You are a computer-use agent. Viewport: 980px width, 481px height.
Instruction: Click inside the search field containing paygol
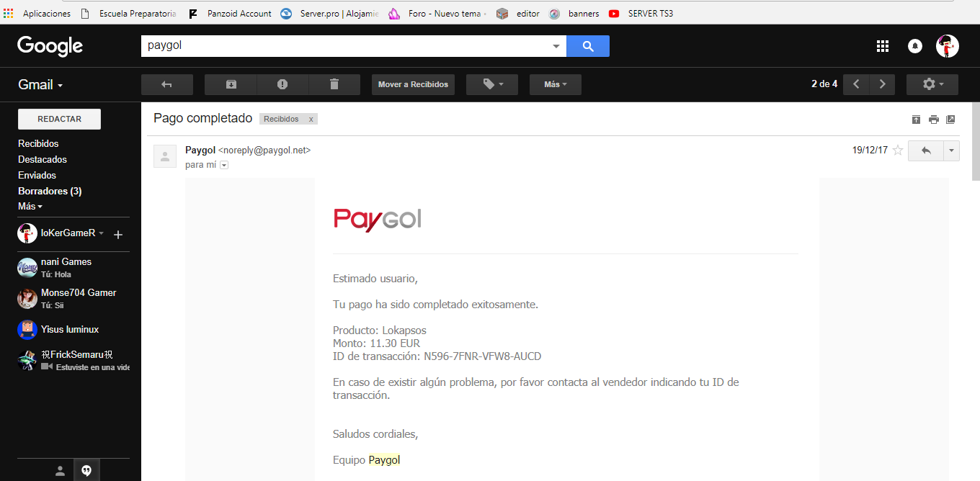pos(346,46)
